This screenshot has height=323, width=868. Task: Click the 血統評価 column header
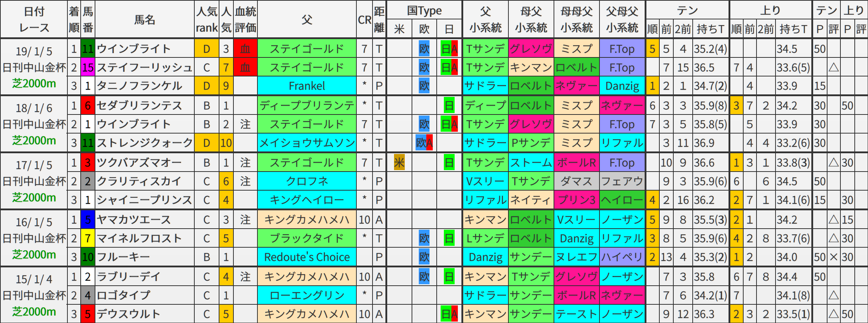pos(246,19)
